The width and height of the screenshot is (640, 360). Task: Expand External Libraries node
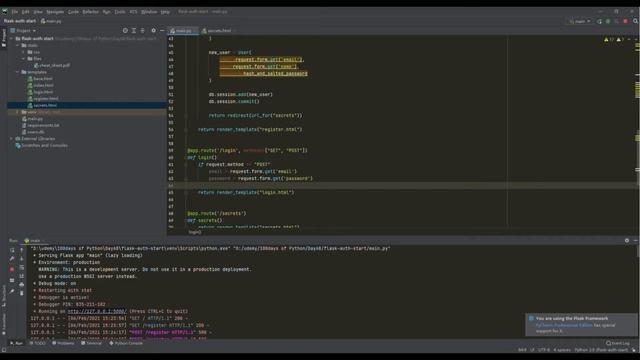11,139
